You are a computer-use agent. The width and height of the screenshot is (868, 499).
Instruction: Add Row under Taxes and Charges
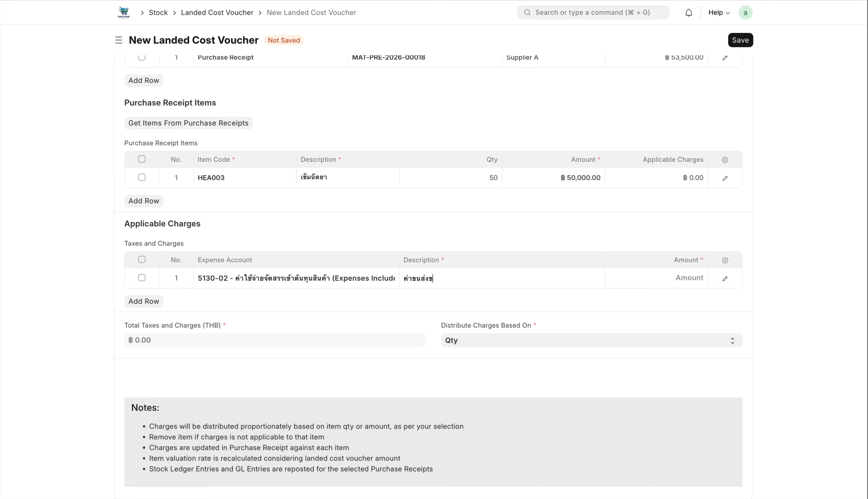tap(144, 301)
